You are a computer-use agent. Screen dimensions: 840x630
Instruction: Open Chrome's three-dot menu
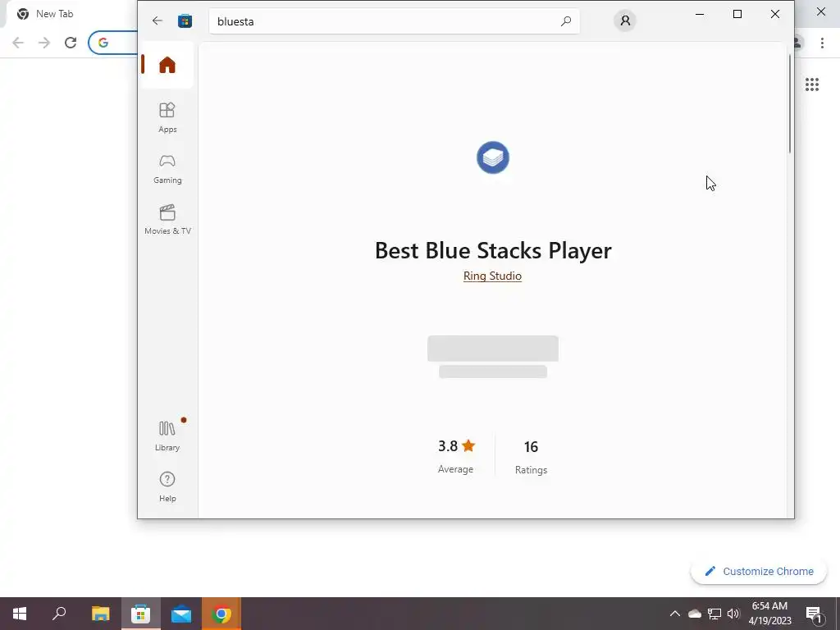(822, 43)
